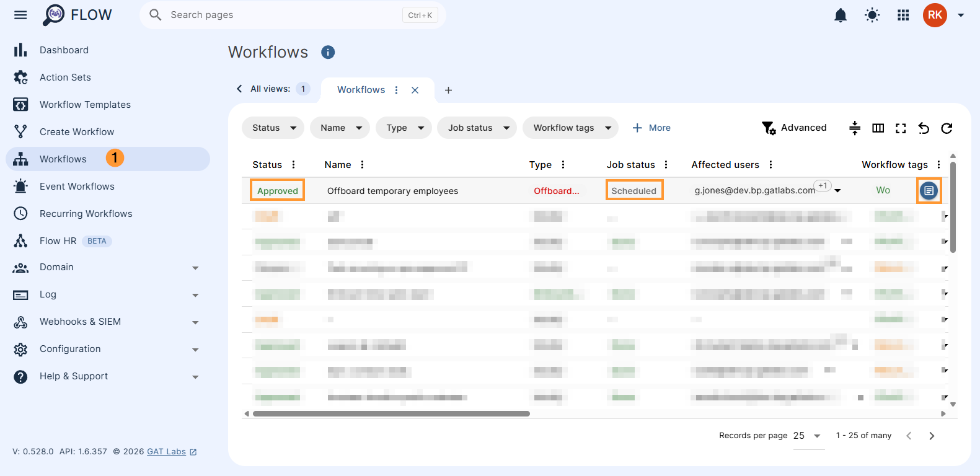Open details icon for Offboard temporary employees
This screenshot has height=476, width=980.
(929, 190)
